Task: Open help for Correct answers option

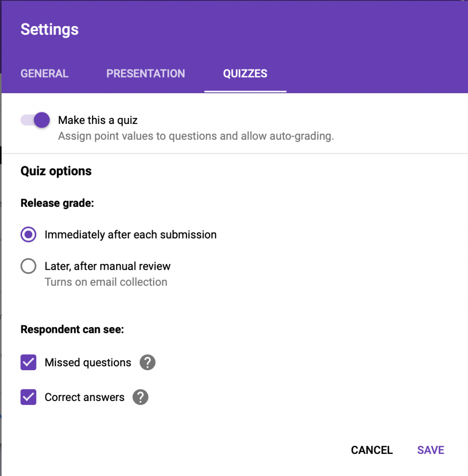Action: click(x=140, y=397)
